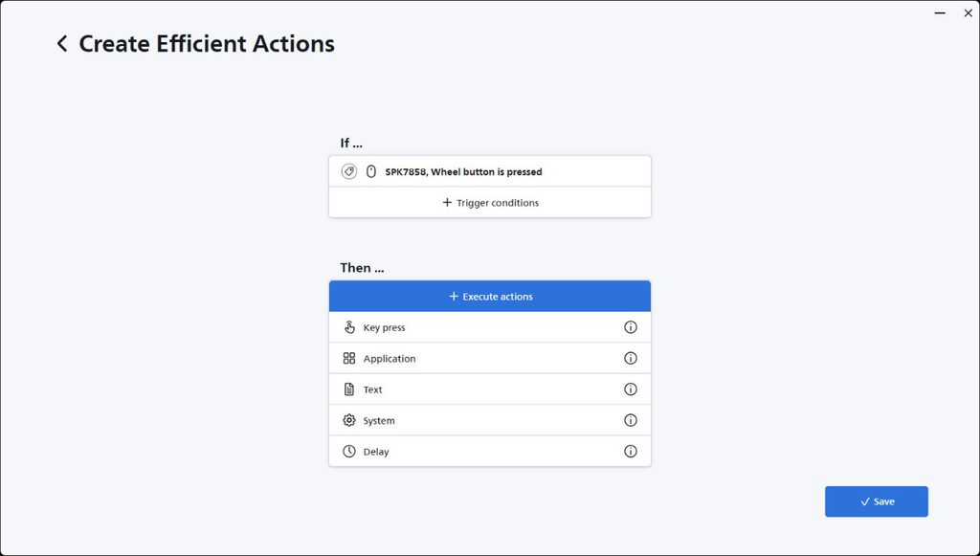Show info for Application action
Viewport: 980px width, 556px height.
(631, 358)
